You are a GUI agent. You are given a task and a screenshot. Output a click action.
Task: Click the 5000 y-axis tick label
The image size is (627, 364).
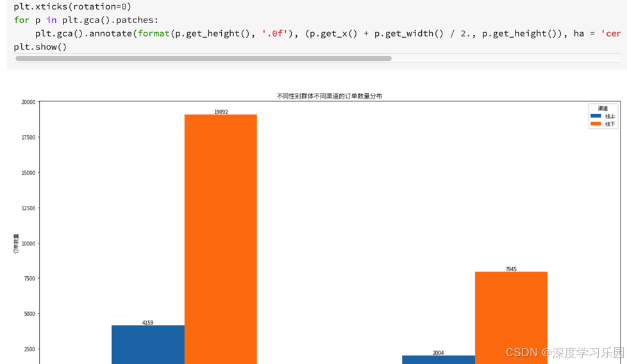pyautogui.click(x=29, y=313)
